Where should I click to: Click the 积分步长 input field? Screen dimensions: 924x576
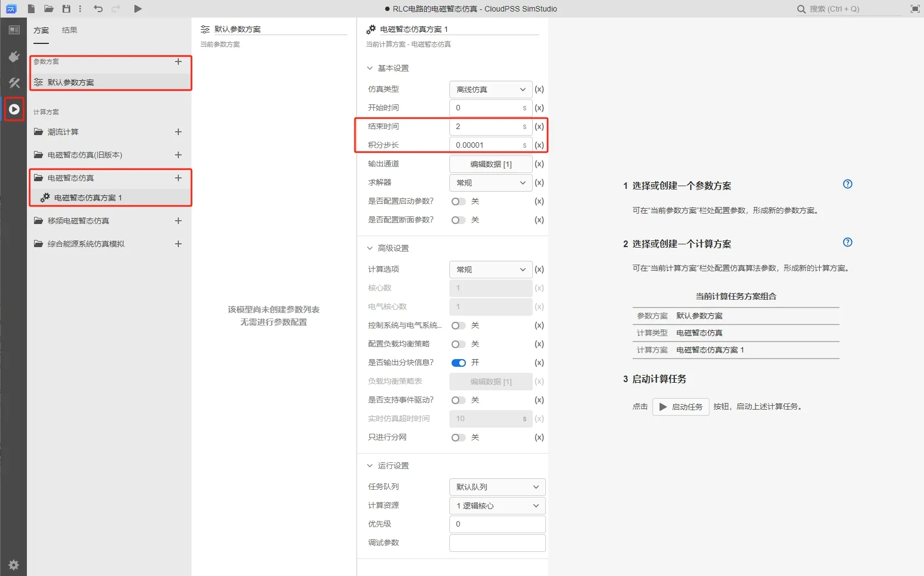coord(491,146)
